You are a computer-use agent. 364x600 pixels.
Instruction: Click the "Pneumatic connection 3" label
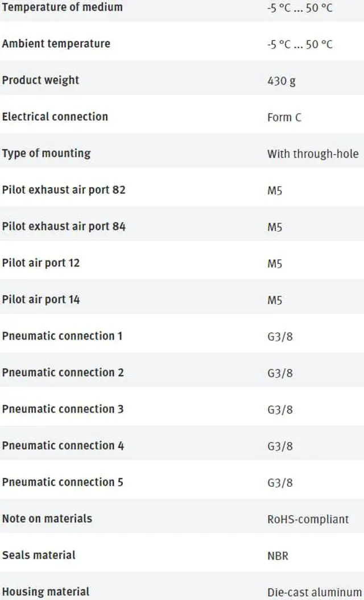click(x=63, y=409)
